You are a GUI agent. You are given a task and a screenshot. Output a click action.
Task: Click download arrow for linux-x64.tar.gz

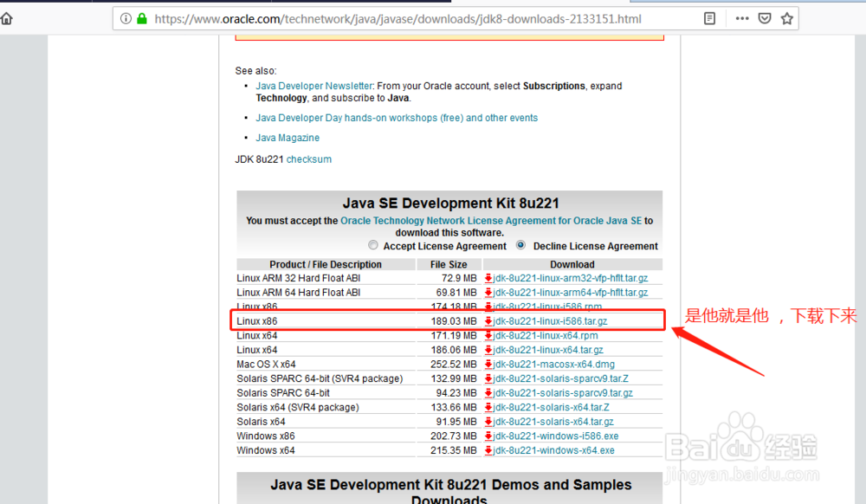tap(488, 350)
